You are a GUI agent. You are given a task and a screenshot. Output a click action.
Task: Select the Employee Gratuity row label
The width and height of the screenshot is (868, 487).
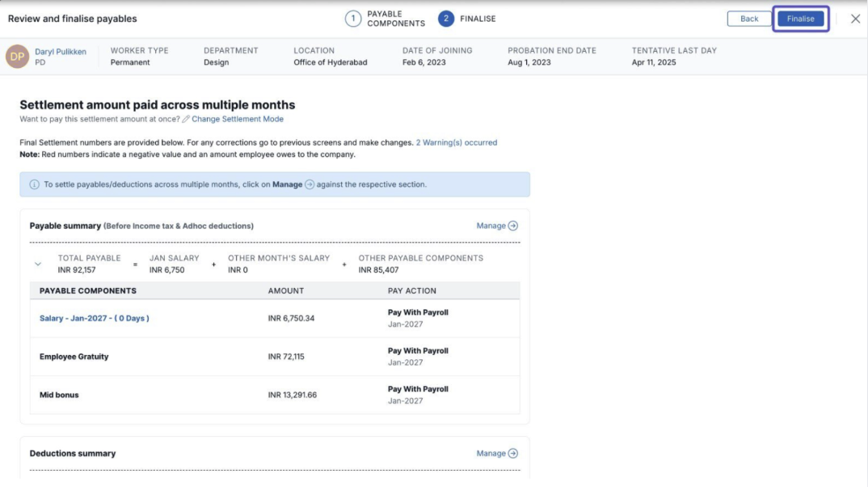[74, 357]
